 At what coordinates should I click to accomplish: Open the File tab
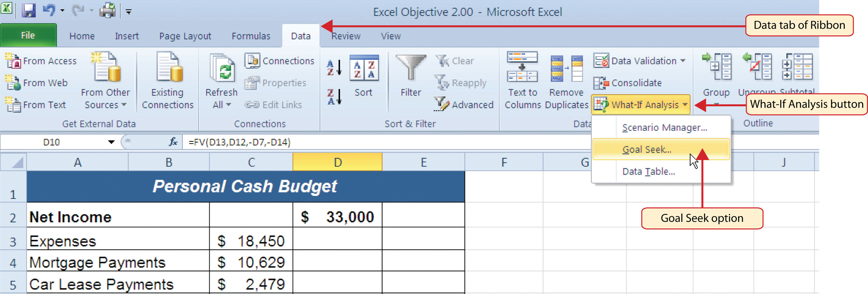point(28,35)
